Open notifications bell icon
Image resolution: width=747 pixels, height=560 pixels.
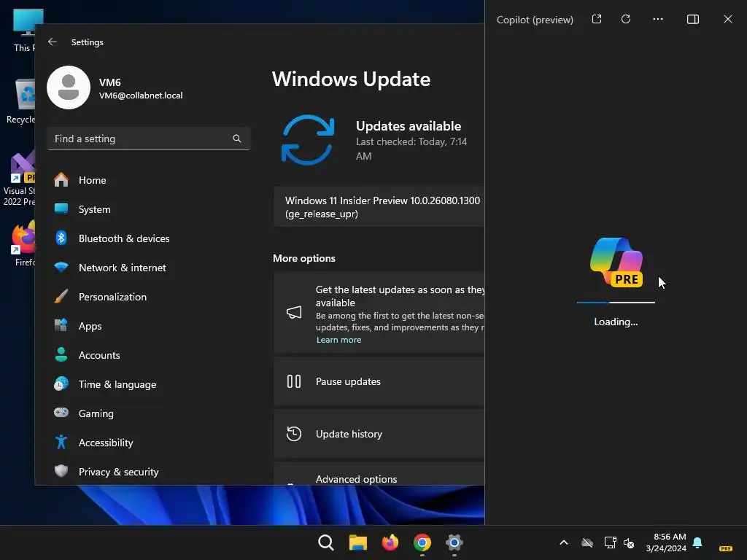[x=697, y=542]
